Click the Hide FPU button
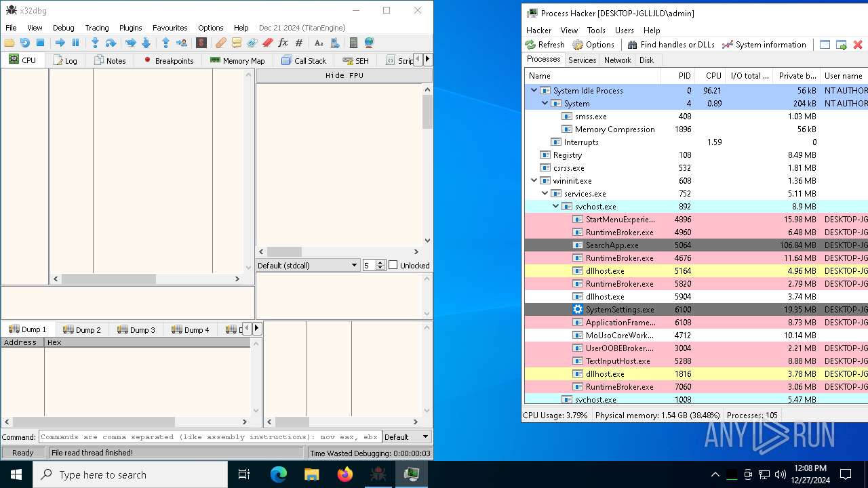868x488 pixels. click(x=344, y=75)
